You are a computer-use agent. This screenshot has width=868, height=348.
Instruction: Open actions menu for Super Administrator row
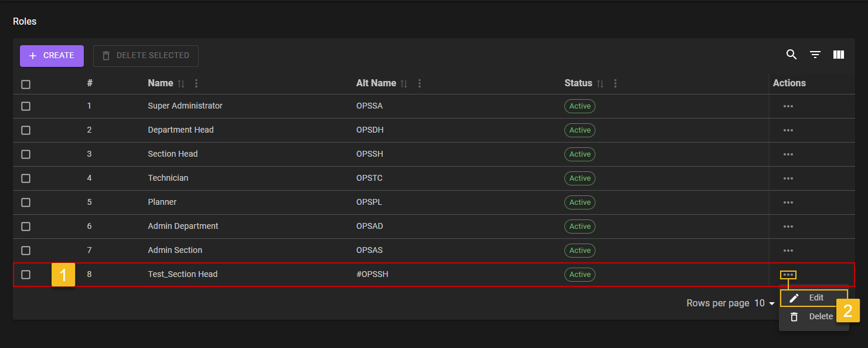(788, 106)
